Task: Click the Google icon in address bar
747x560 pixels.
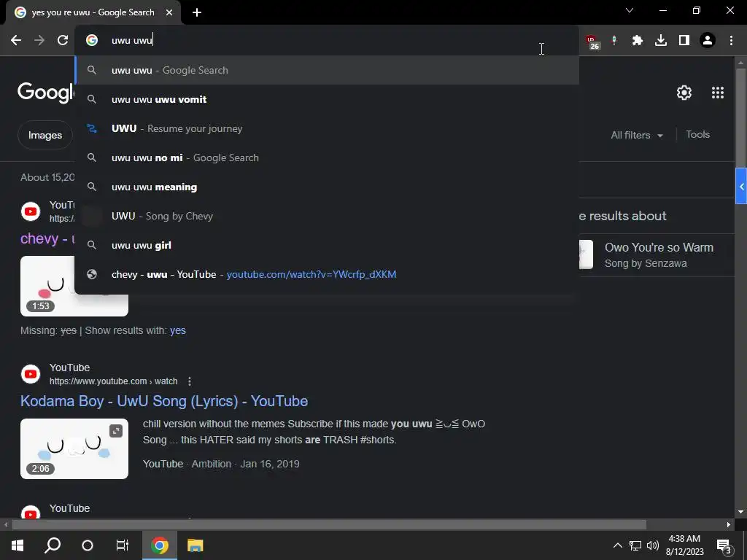Action: point(92,41)
